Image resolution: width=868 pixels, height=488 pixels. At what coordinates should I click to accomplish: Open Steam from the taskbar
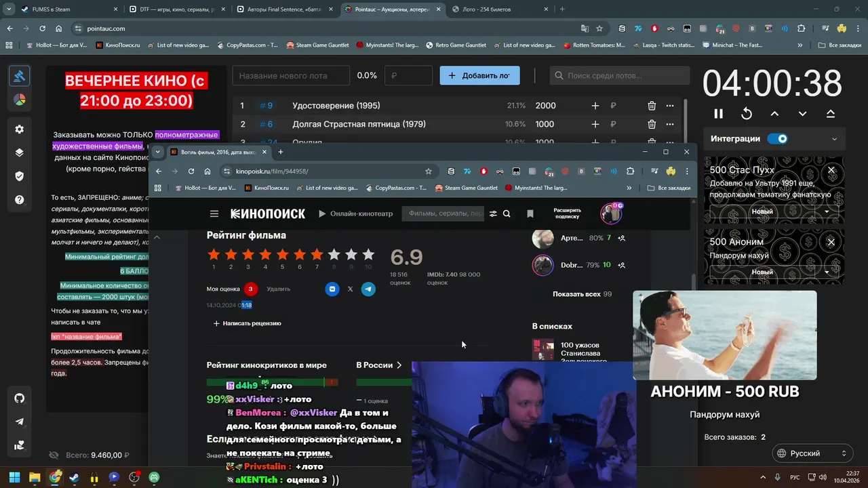[74, 477]
